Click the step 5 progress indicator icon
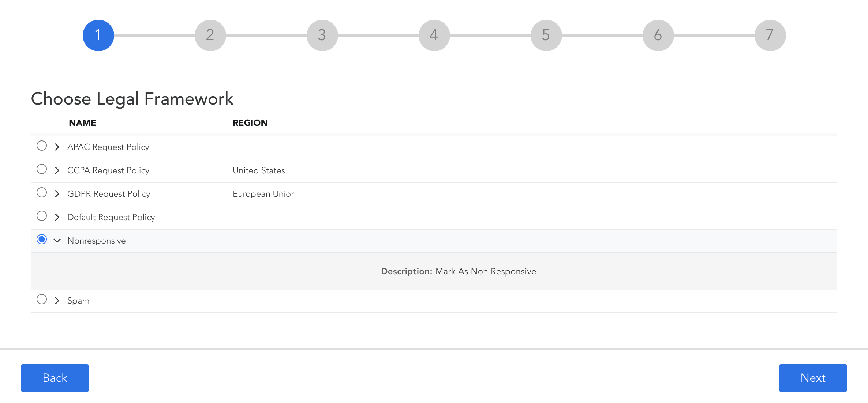Viewport: 868px width, 403px height. tap(545, 35)
